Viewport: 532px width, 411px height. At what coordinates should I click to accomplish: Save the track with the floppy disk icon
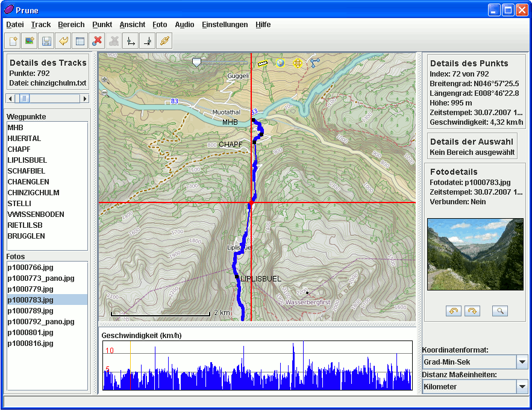(x=46, y=41)
